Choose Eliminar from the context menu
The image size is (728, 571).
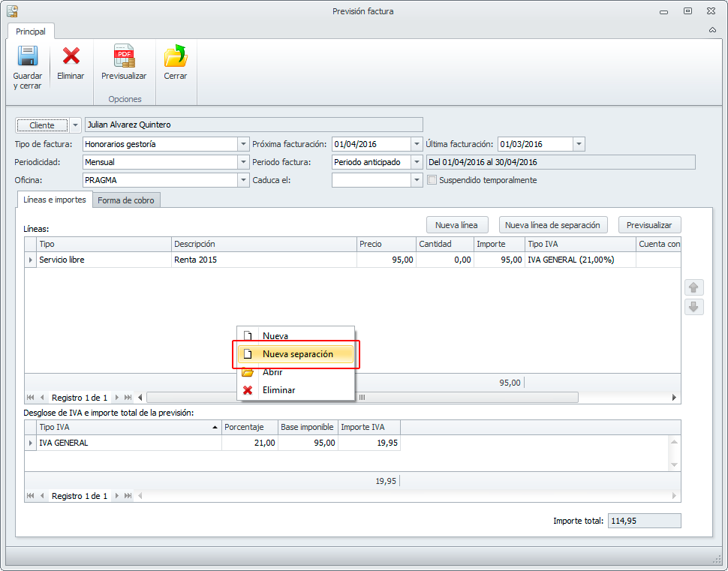pos(278,390)
